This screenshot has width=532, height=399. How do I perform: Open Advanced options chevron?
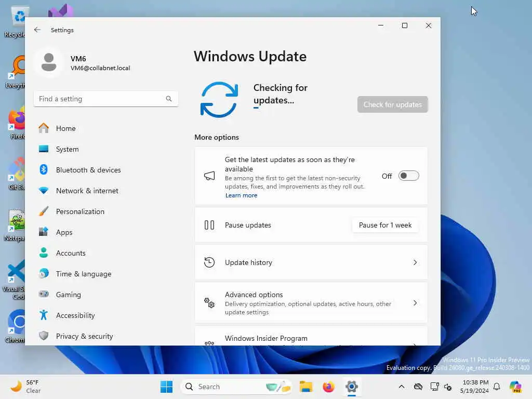click(415, 303)
